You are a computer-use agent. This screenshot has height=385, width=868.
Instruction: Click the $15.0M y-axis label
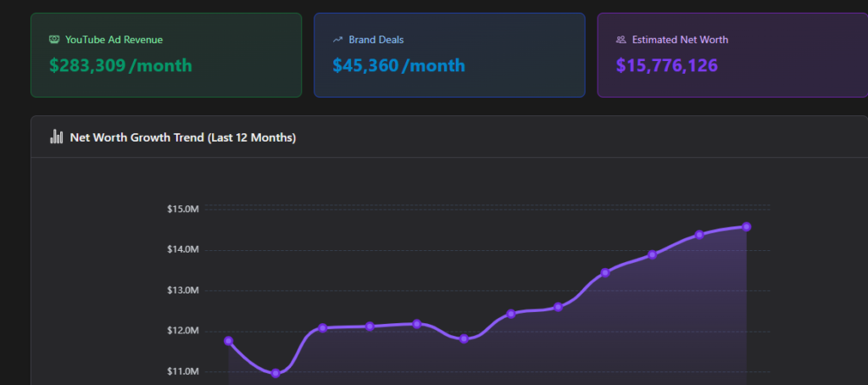184,209
